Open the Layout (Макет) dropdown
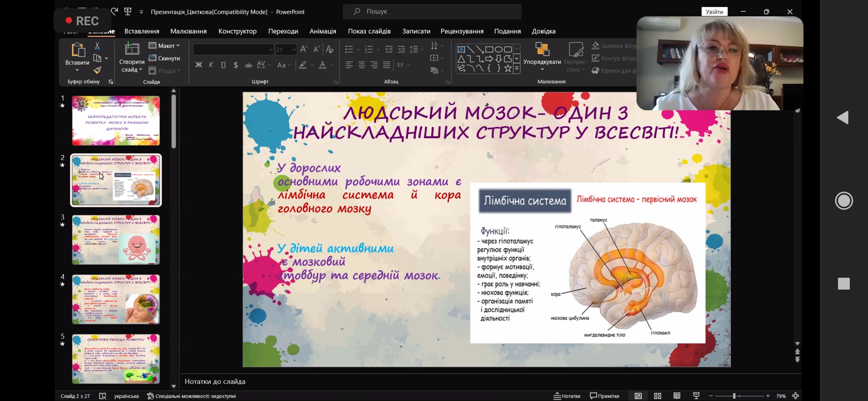The image size is (868, 401). (x=164, y=46)
